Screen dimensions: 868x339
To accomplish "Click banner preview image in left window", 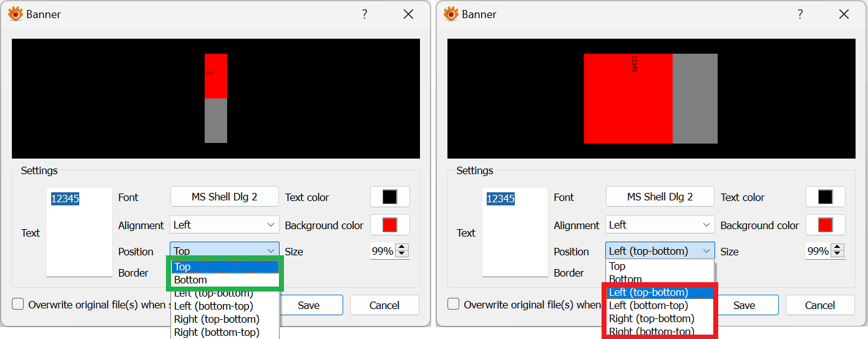I will (x=216, y=99).
